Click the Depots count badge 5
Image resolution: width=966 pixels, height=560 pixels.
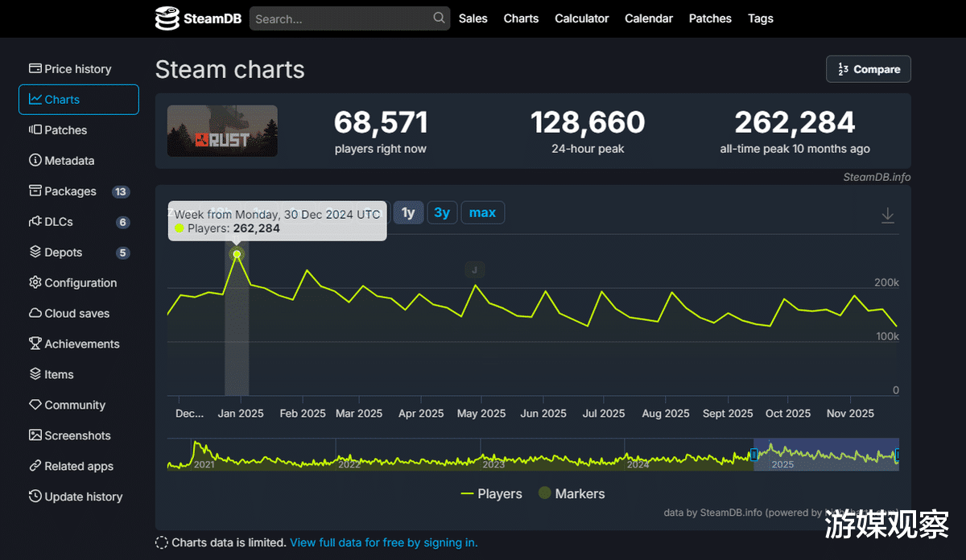123,253
